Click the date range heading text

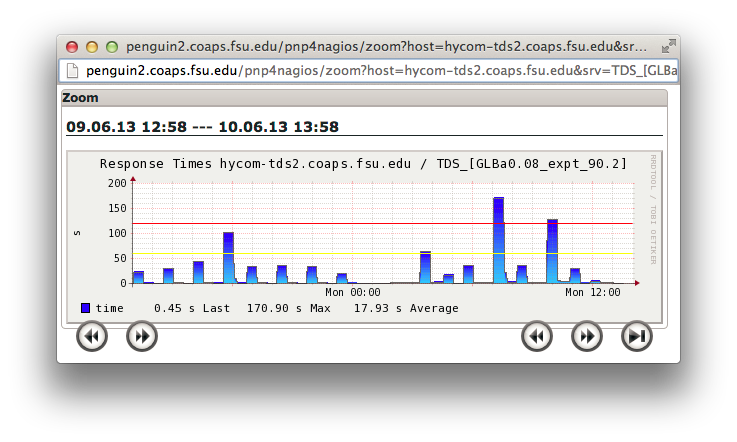point(202,127)
